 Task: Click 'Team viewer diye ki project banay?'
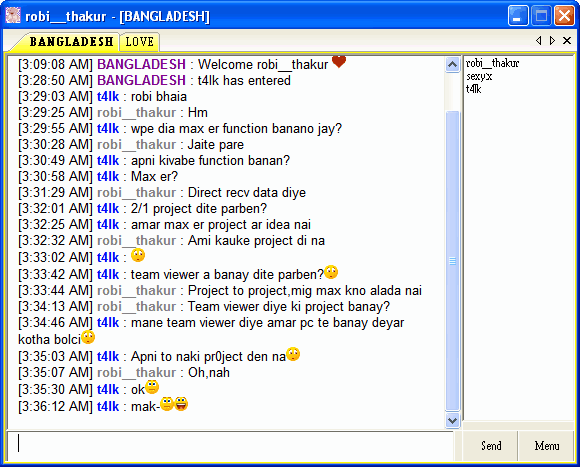(289, 307)
